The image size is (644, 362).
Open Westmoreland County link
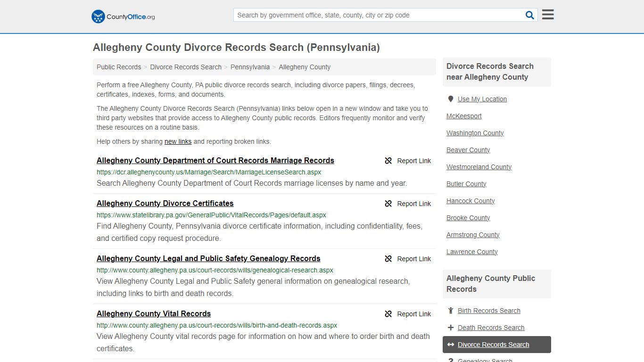(479, 167)
